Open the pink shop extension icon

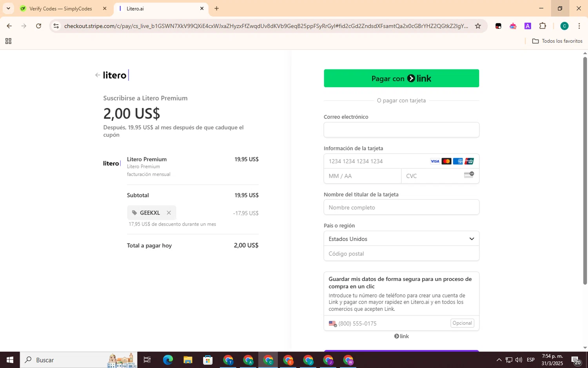513,26
